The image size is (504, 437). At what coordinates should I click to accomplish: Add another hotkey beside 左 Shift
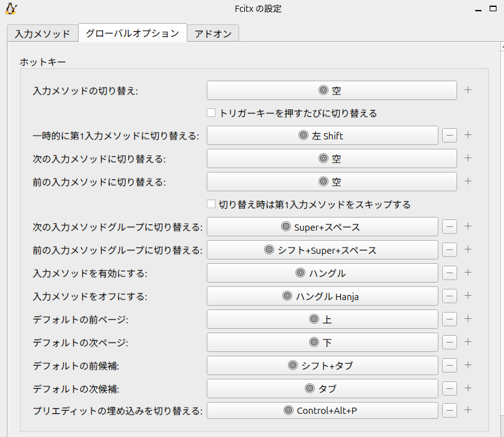click(468, 135)
